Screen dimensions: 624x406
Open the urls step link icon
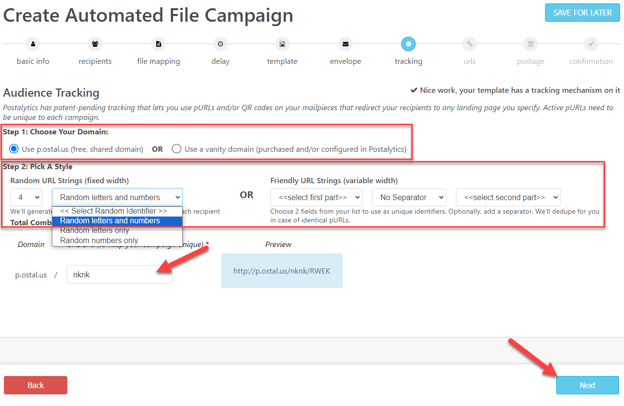470,44
